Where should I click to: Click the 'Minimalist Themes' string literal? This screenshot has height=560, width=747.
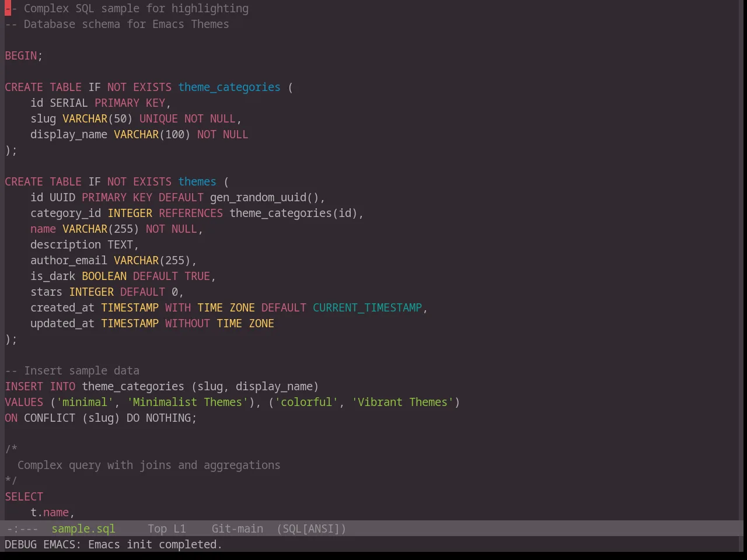[187, 402]
